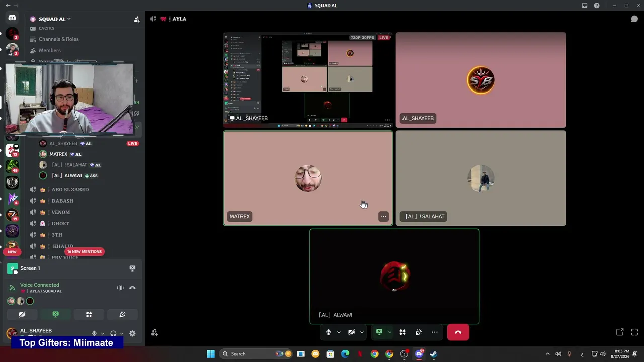Invite people to SQUAD AL server
The width and height of the screenshot is (644, 362).
[x=137, y=19]
